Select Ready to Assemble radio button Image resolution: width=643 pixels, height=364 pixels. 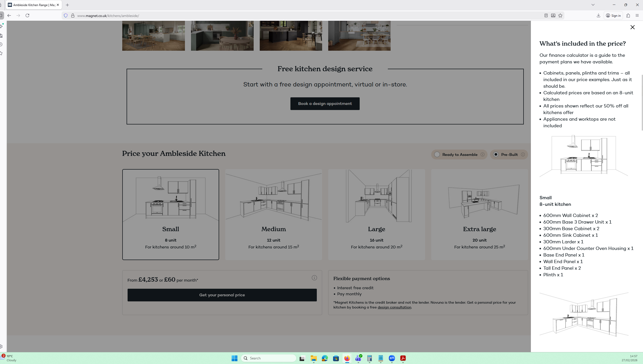pos(437,154)
